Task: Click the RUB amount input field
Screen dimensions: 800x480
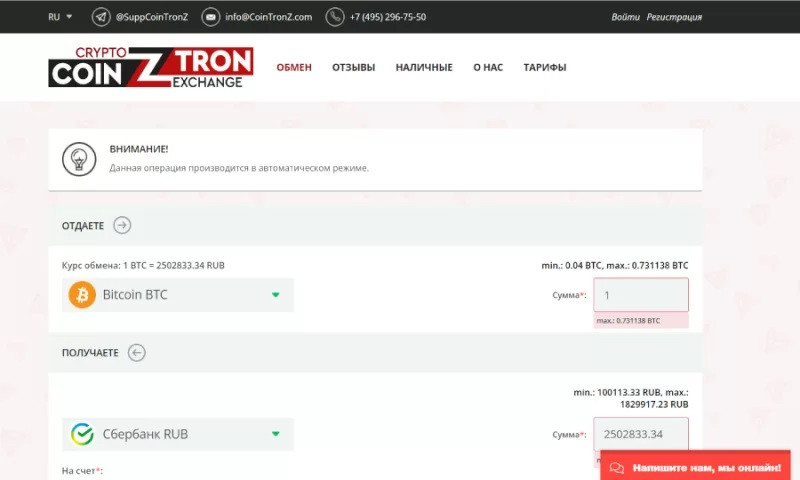Action: pyautogui.click(x=641, y=434)
